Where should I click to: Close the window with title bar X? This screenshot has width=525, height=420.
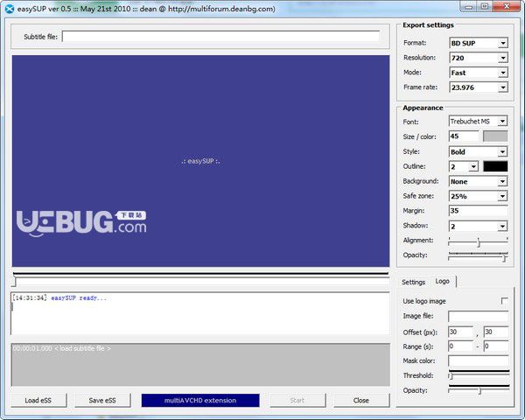click(507, 7)
